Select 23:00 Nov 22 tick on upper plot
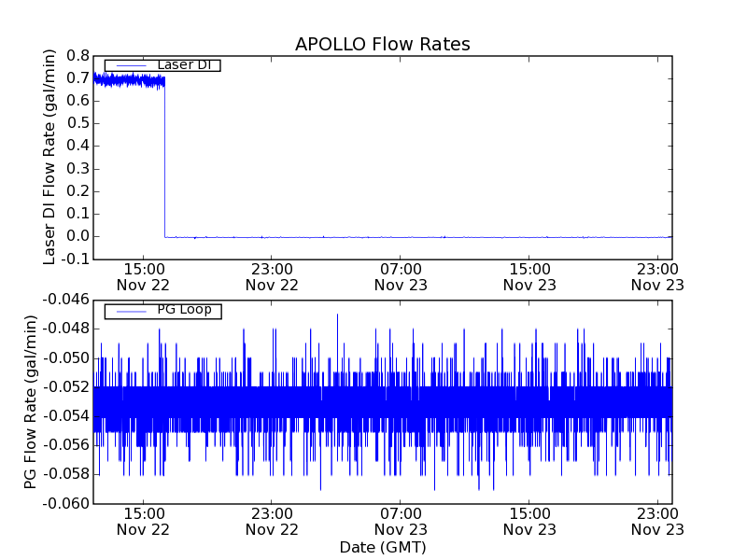Viewport: 747px width, 560px height. (272, 276)
